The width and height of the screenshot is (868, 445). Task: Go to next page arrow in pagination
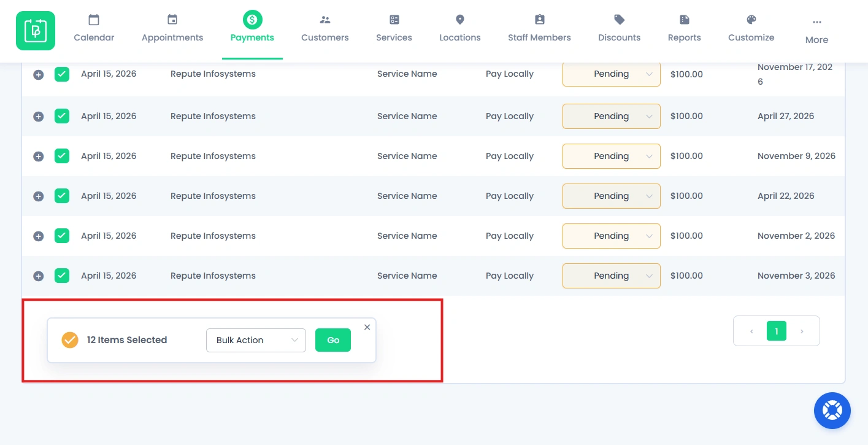(802, 331)
